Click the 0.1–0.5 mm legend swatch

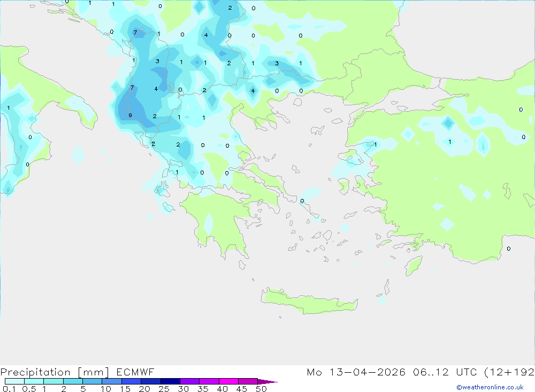click(x=14, y=381)
